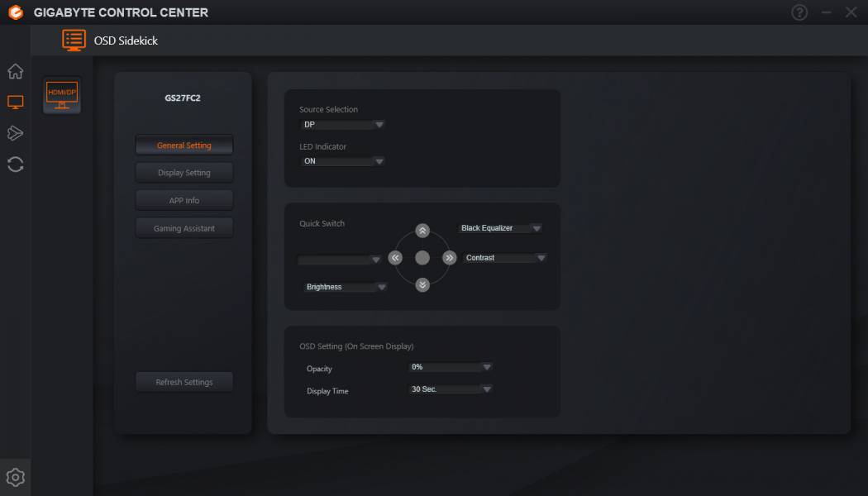
Task: Click the Quick Switch center joystick button
Action: 422,258
